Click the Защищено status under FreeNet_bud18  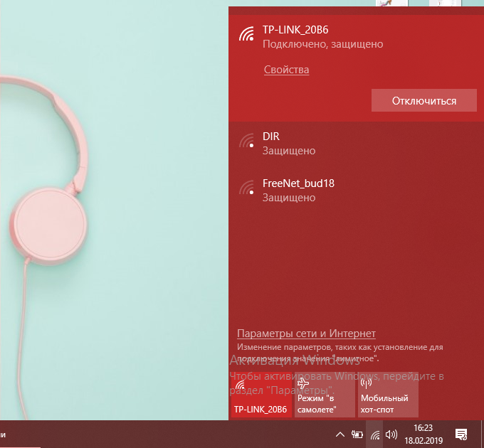(x=289, y=198)
